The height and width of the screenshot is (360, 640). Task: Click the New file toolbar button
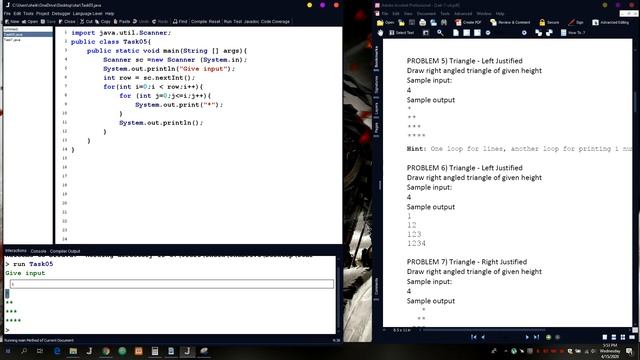[12, 22]
